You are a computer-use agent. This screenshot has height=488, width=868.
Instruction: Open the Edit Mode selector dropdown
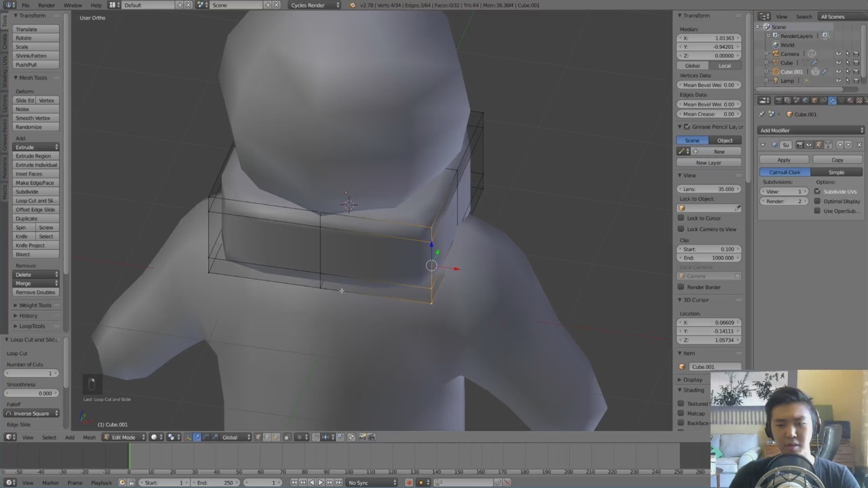123,437
